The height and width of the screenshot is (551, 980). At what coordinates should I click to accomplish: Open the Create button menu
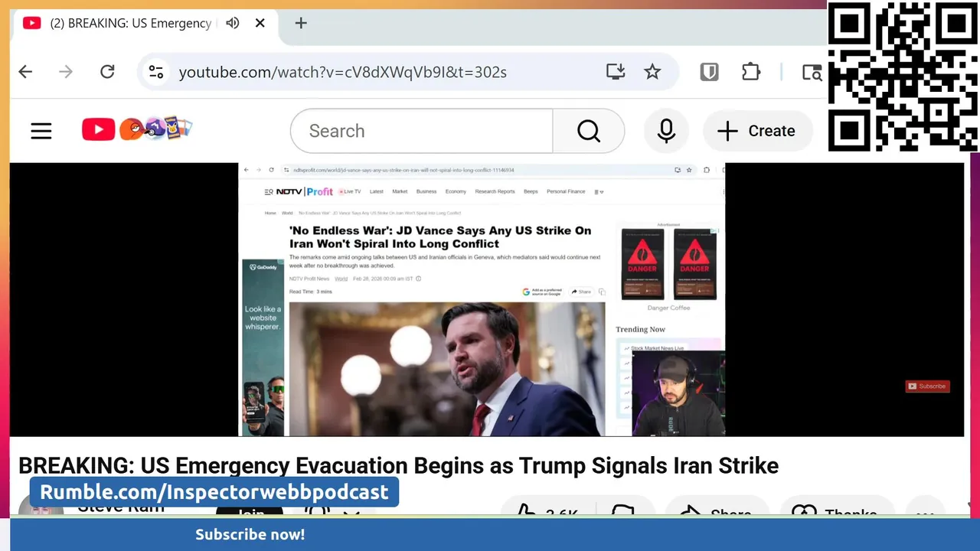tap(757, 131)
